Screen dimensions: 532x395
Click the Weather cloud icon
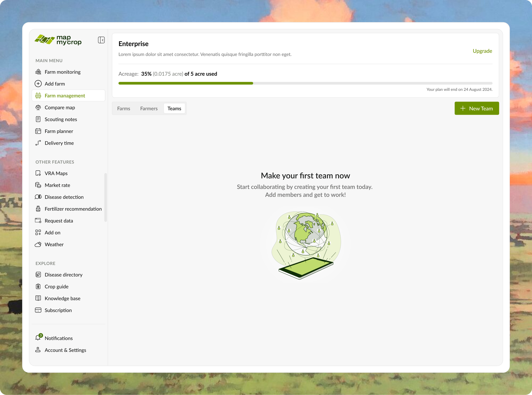pyautogui.click(x=38, y=244)
